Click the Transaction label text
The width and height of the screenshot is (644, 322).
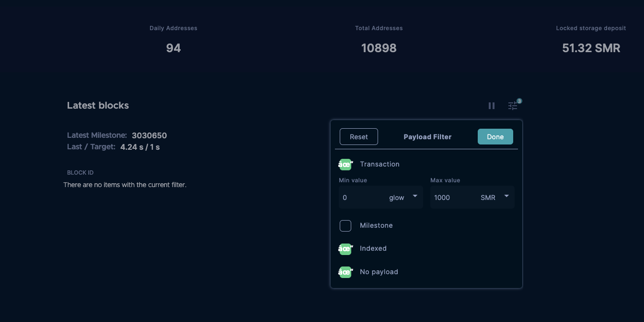[x=379, y=164]
